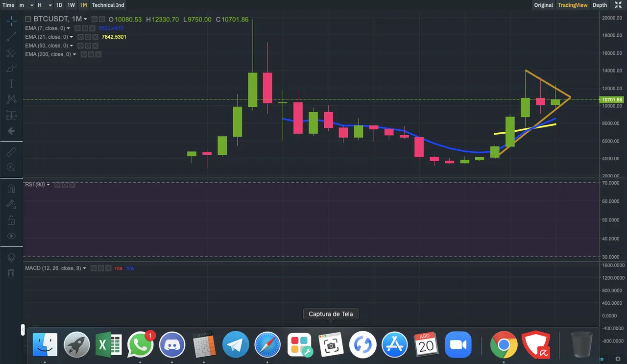627x364 pixels.
Task: Toggle magnet mode in the left toolbar
Action: pyautogui.click(x=11, y=189)
